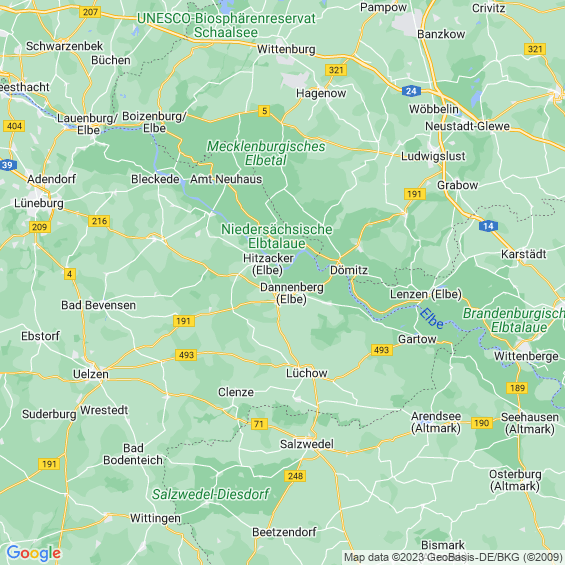
Task: Select the Ludwigslust town label
Action: 433,156
